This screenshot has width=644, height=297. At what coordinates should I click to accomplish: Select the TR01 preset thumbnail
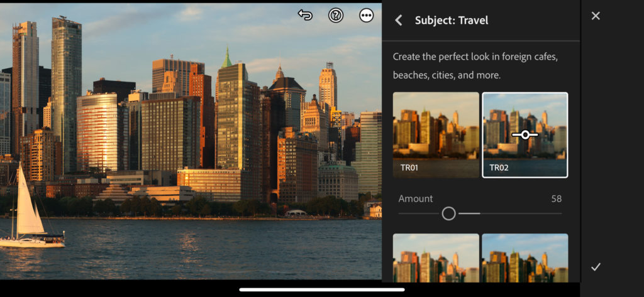click(436, 135)
